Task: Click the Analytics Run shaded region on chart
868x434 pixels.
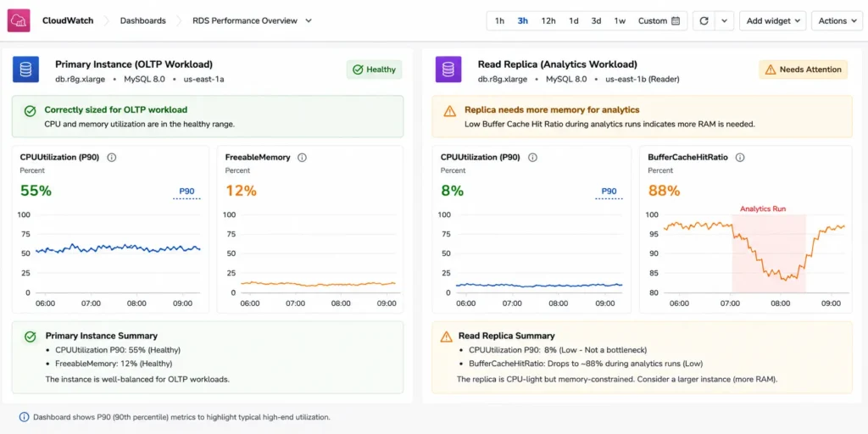Action: coord(768,253)
